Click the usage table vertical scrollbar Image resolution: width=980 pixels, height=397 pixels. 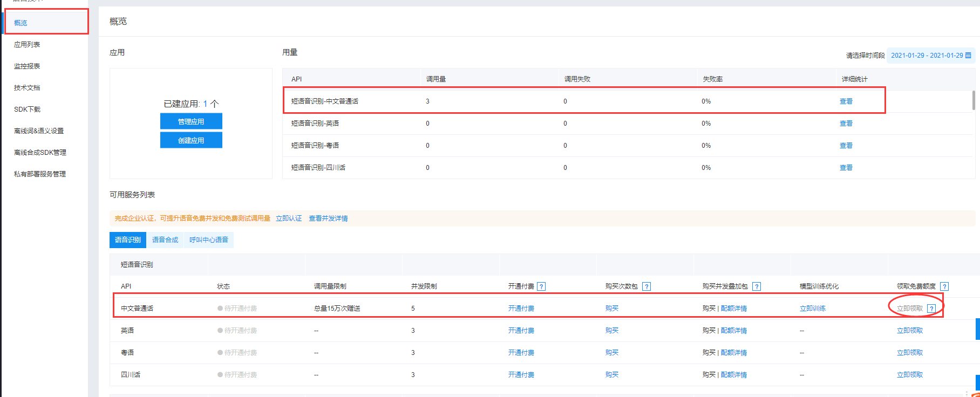974,100
